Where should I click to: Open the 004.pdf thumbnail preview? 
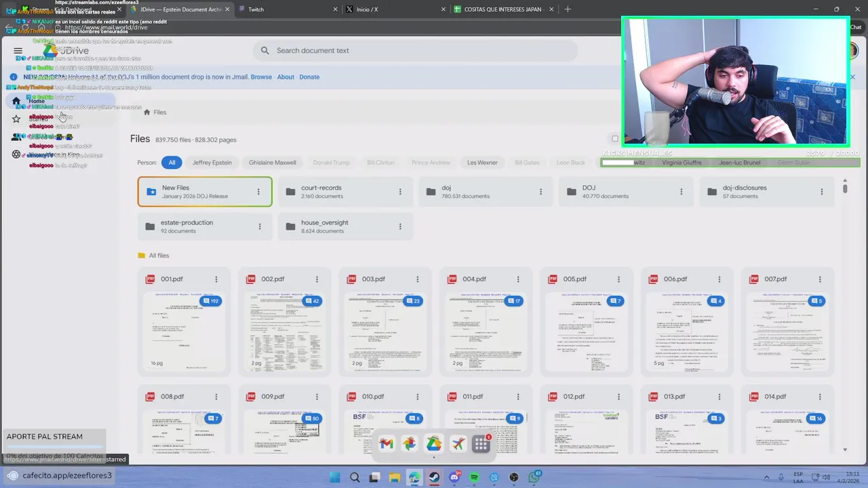pos(485,332)
